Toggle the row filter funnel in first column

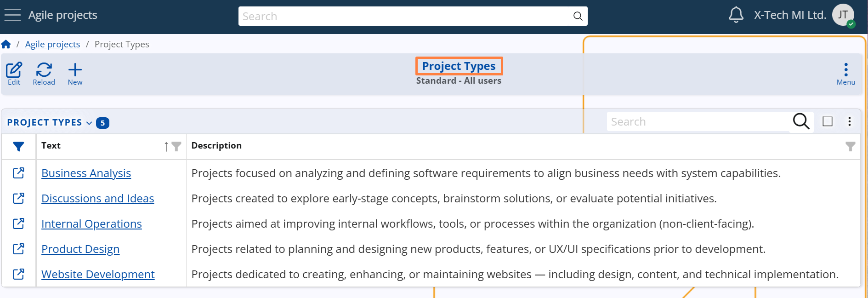(x=18, y=146)
